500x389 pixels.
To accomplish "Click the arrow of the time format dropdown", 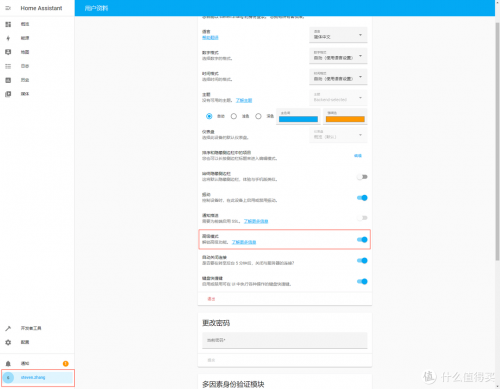I will (360, 77).
